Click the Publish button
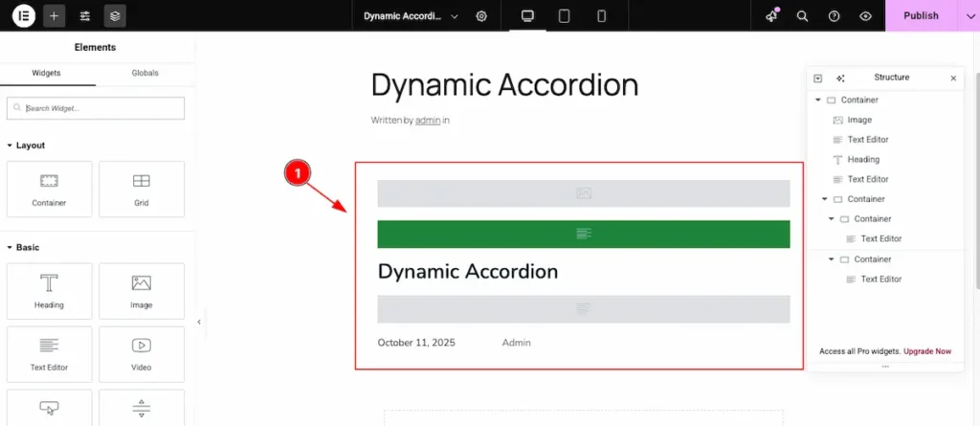The height and width of the screenshot is (426, 980). [x=921, y=15]
